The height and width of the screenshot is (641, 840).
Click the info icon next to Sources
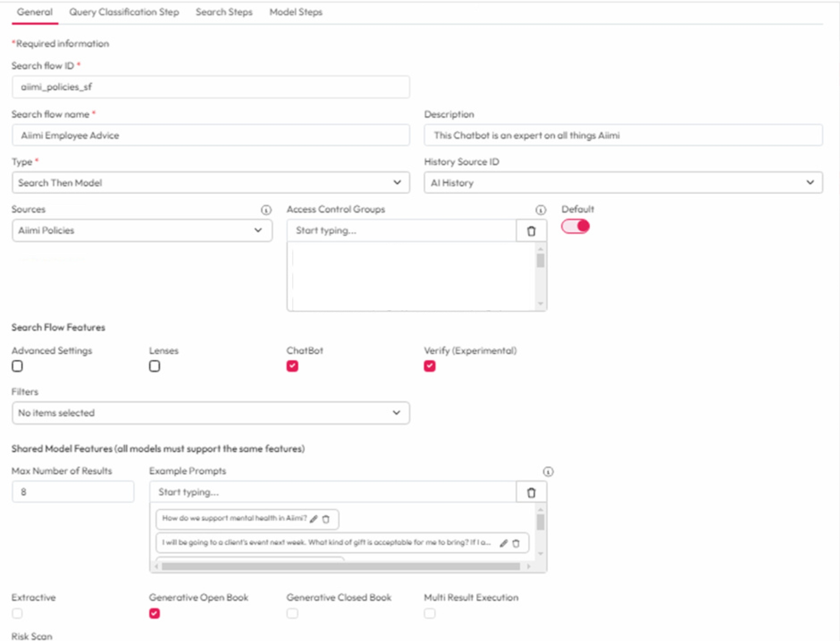[x=266, y=210]
